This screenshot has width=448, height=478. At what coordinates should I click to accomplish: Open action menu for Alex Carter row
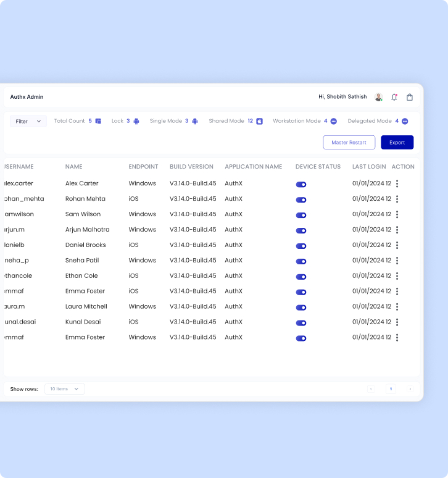(397, 183)
